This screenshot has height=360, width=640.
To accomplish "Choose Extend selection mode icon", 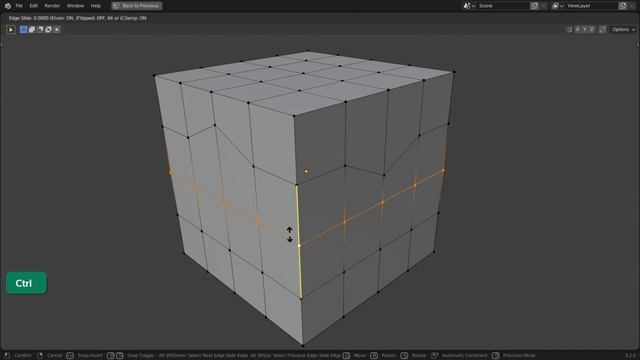I will [x=32, y=29].
